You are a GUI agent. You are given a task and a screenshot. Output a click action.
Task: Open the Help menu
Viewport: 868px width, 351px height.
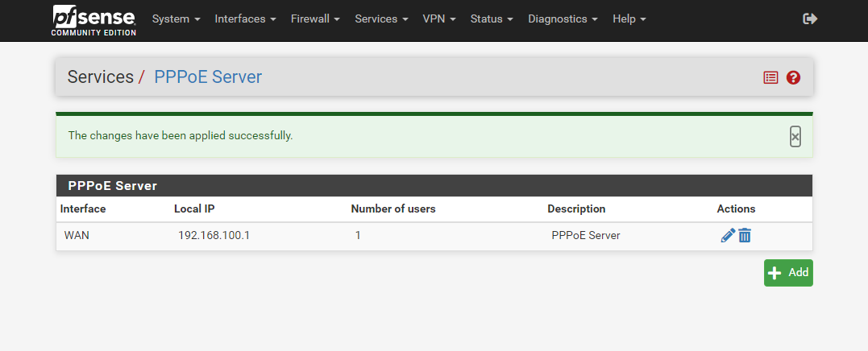coord(629,19)
